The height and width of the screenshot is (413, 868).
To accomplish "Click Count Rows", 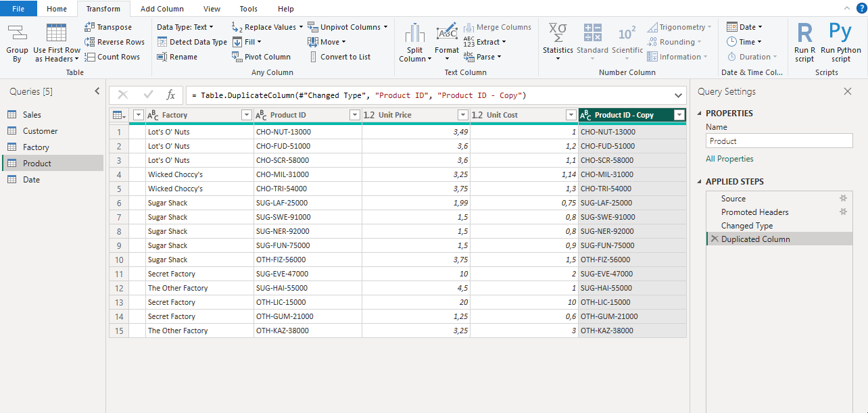I will (x=112, y=57).
